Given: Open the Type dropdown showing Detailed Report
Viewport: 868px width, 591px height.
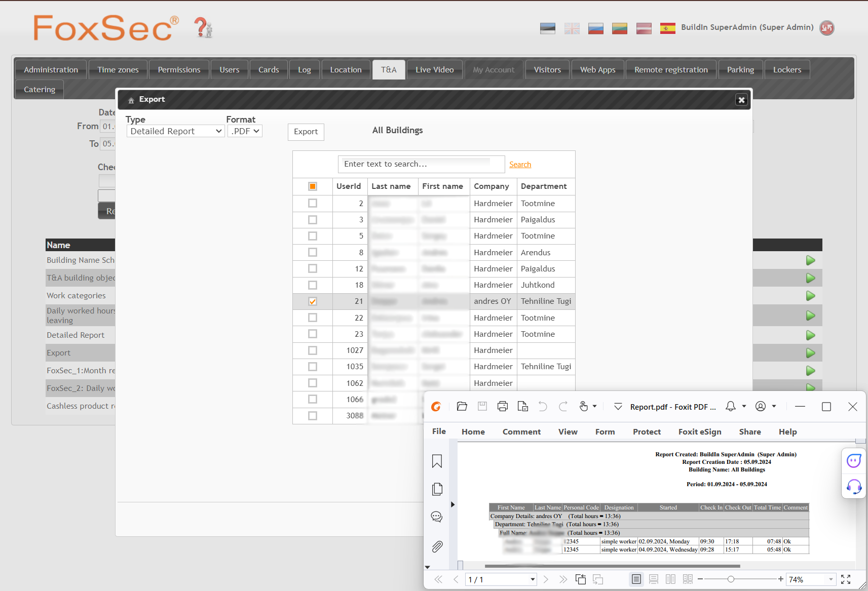Looking at the screenshot, I should (x=175, y=131).
